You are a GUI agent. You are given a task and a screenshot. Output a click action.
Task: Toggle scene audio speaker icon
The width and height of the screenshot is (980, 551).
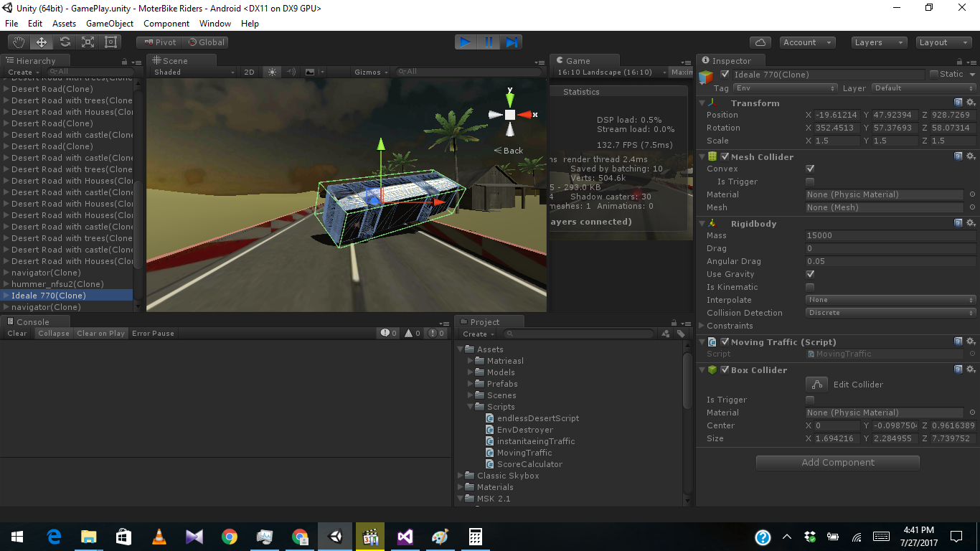point(291,72)
